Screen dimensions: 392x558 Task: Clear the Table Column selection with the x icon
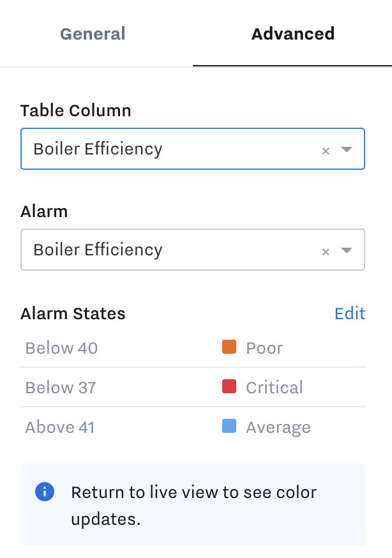point(326,151)
